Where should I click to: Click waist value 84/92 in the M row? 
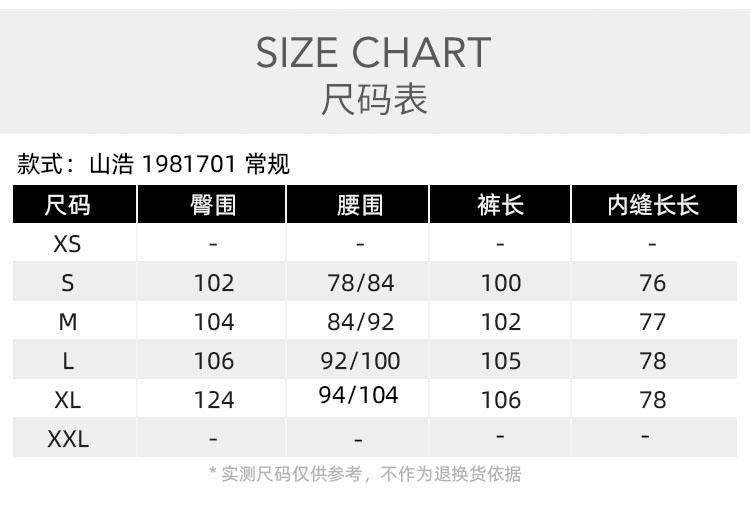[x=360, y=322]
